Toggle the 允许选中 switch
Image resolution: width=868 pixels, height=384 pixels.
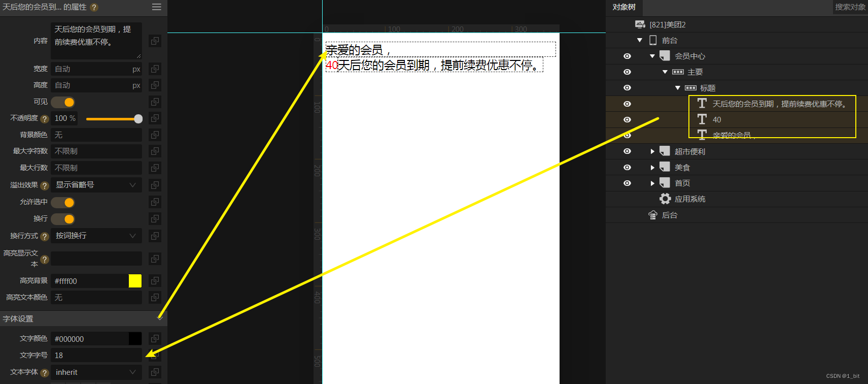(63, 202)
